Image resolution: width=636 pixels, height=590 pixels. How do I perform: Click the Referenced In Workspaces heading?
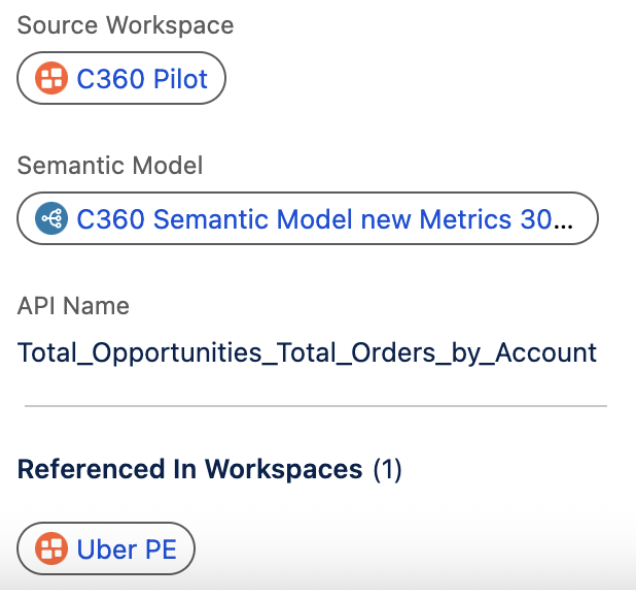(x=190, y=469)
